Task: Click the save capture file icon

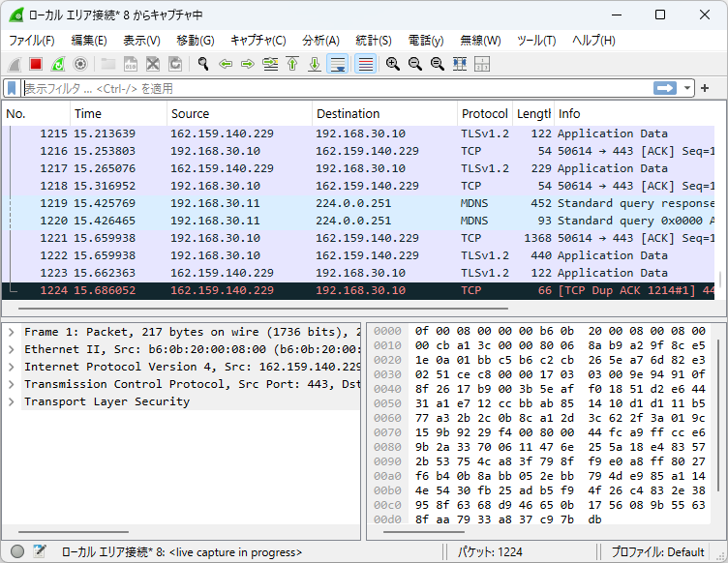Action: [x=131, y=64]
